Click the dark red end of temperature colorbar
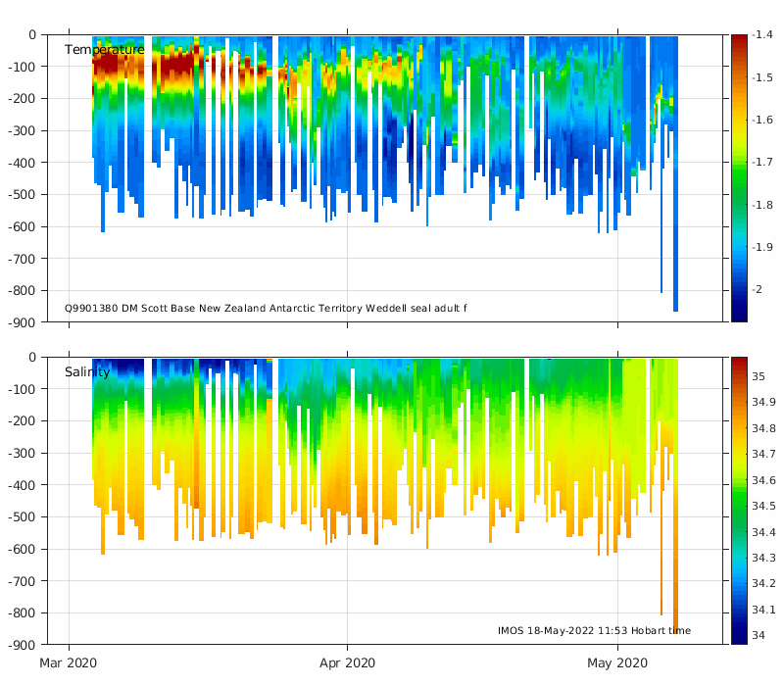The height and width of the screenshot is (686, 784). (x=739, y=41)
